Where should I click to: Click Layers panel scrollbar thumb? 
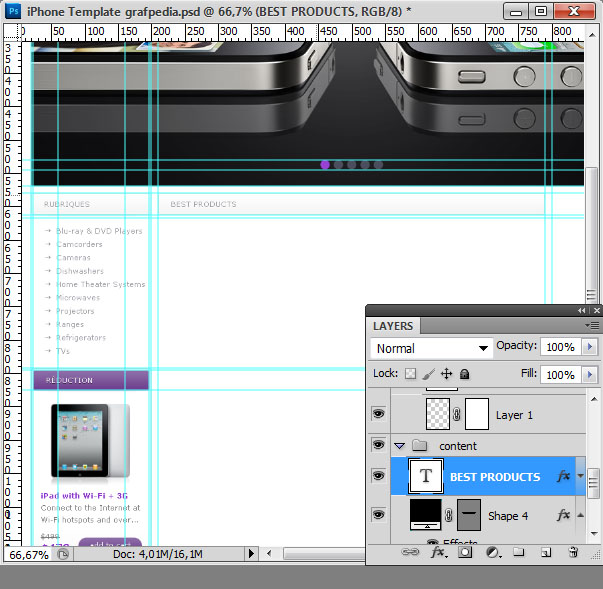pyautogui.click(x=594, y=483)
